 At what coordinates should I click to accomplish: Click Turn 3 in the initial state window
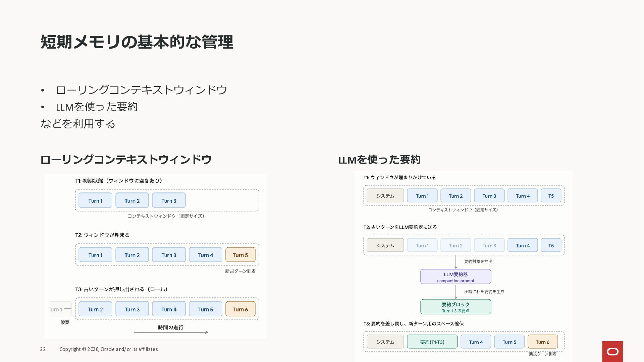[x=169, y=201]
